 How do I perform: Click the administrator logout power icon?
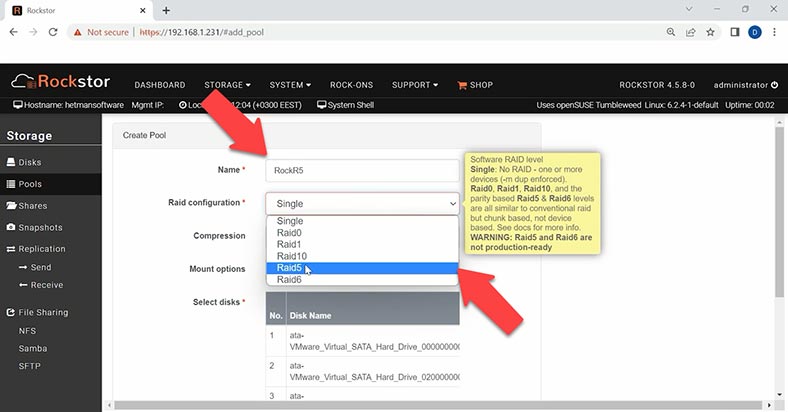click(774, 85)
